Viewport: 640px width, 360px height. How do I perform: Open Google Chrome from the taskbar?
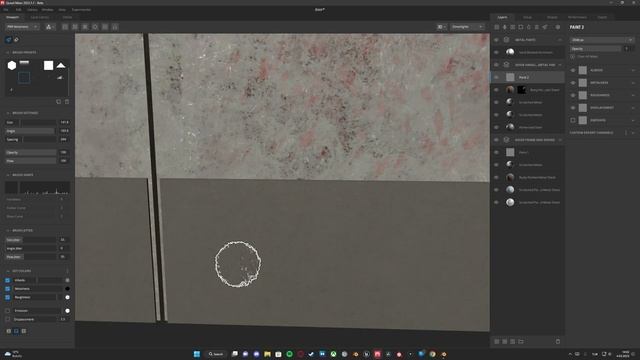tap(432, 354)
